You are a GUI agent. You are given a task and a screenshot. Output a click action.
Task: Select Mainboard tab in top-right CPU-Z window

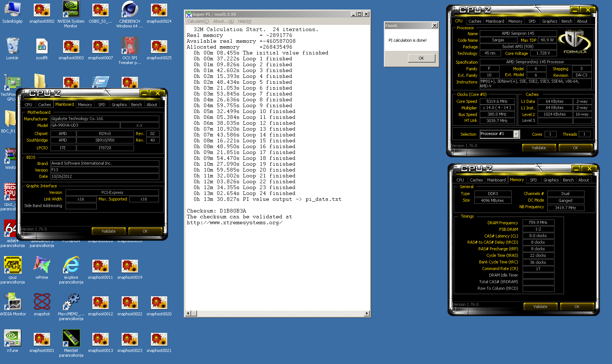[495, 21]
